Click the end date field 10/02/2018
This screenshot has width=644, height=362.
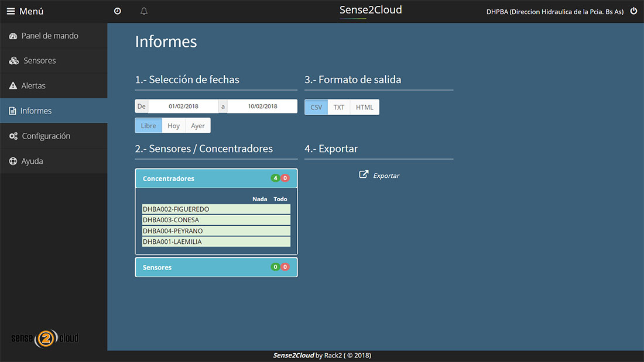point(262,106)
